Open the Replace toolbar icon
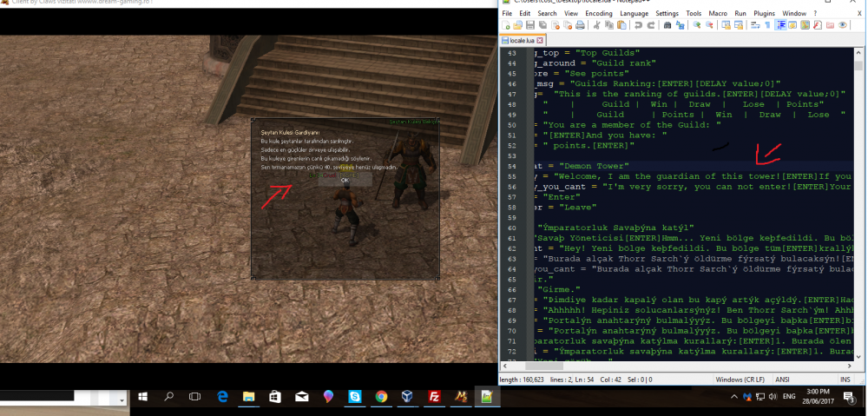This screenshot has height=416, width=868. click(680, 25)
